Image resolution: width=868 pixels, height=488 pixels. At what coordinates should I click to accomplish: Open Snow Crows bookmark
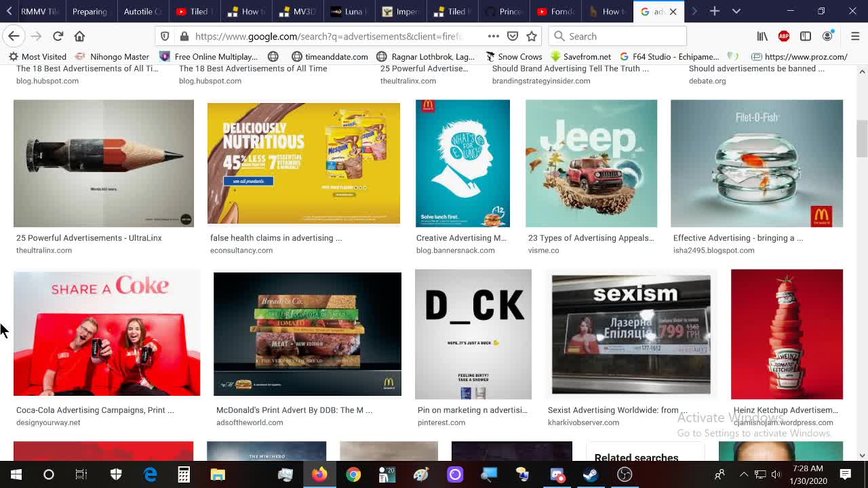point(513,56)
